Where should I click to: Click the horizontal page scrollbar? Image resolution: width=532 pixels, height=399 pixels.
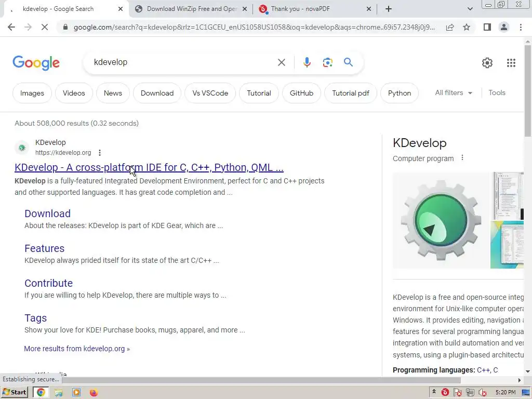click(x=260, y=380)
